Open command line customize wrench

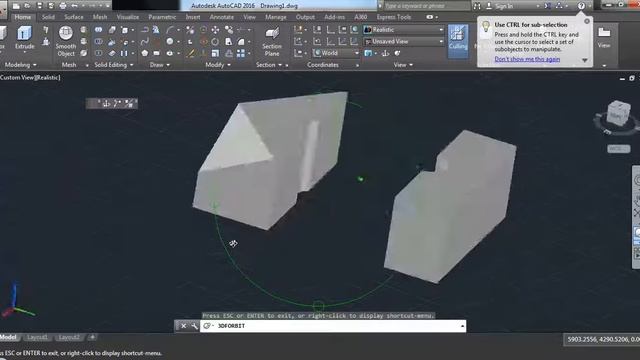coord(194,326)
